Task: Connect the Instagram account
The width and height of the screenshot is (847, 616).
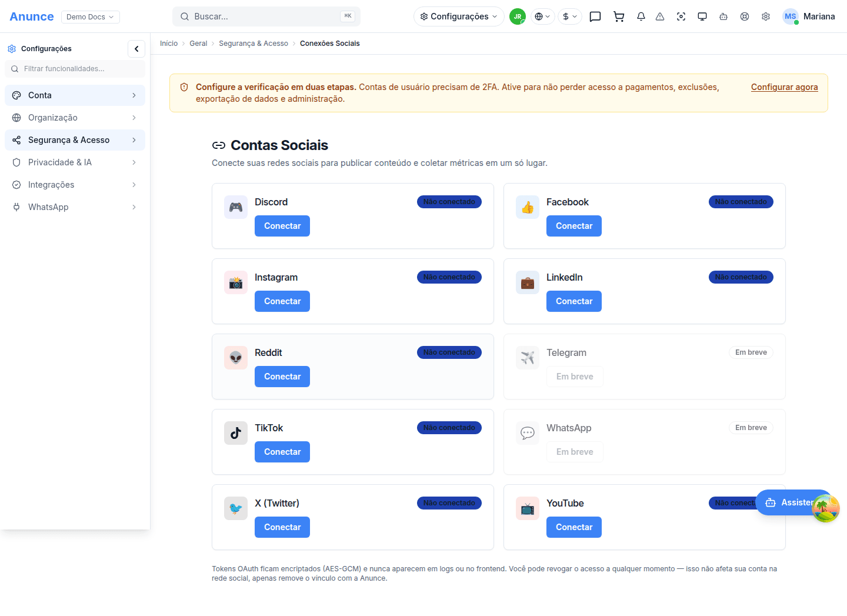Action: [x=282, y=301]
